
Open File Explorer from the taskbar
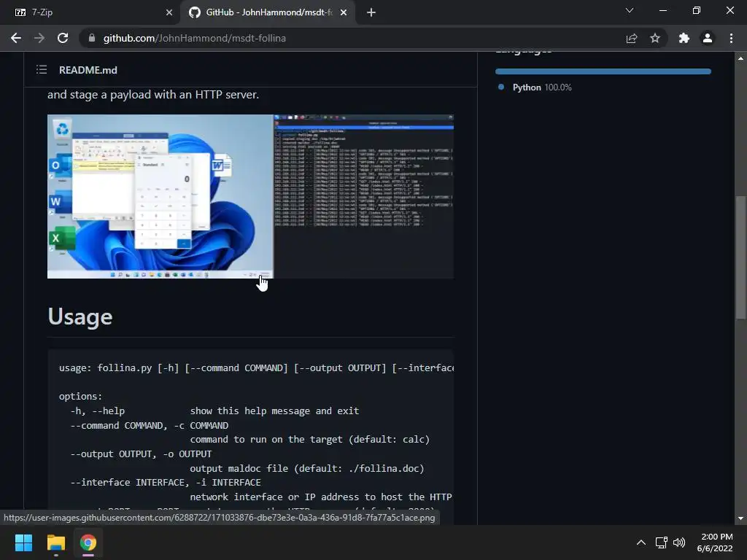(x=55, y=542)
